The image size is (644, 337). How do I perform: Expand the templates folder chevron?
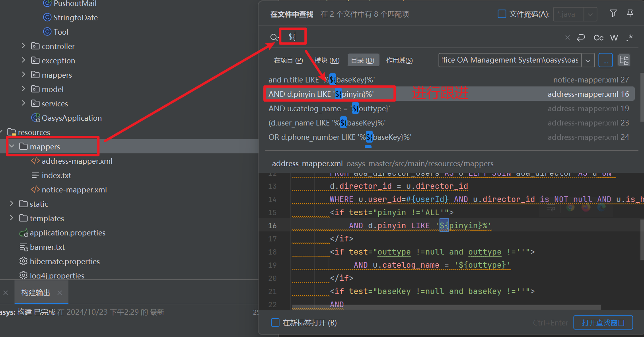[x=12, y=218]
